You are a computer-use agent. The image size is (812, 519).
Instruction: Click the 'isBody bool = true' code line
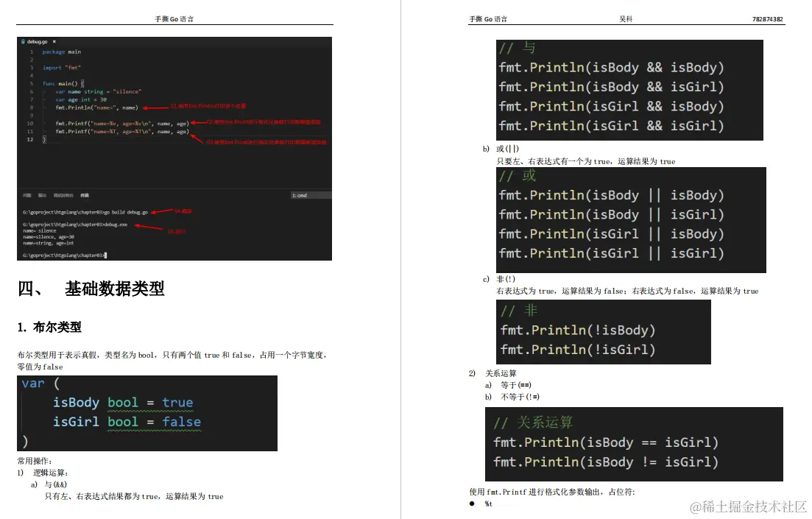pos(123,403)
